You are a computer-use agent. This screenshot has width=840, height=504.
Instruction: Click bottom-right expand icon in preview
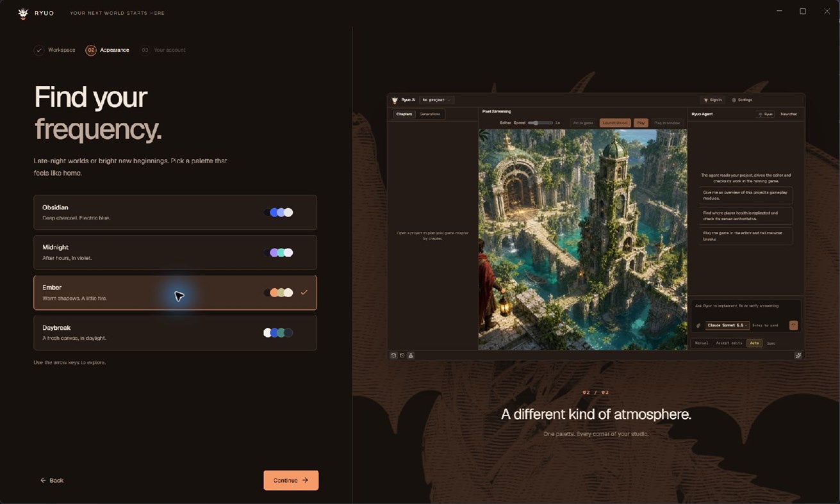click(798, 355)
